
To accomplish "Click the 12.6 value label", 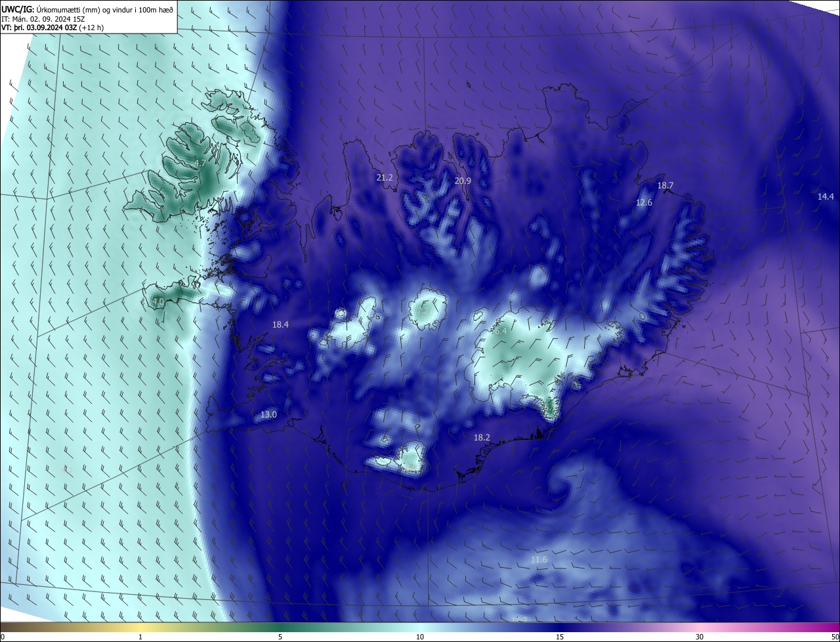I will click(644, 203).
